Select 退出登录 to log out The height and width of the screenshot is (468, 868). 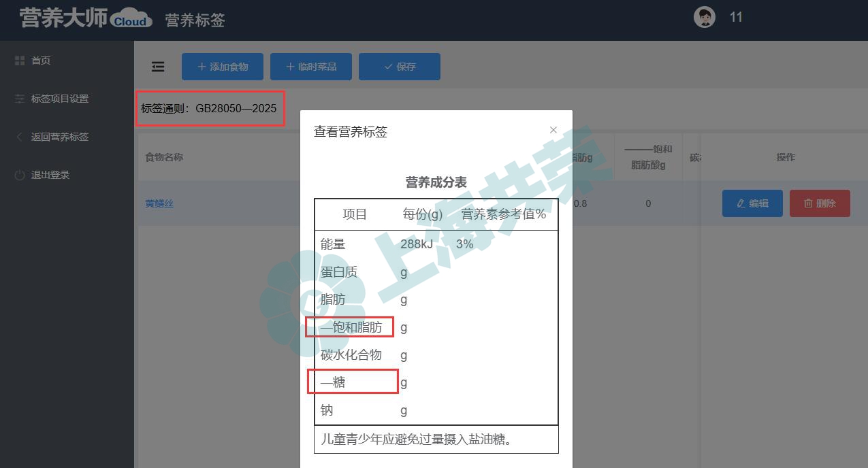pyautogui.click(x=50, y=175)
